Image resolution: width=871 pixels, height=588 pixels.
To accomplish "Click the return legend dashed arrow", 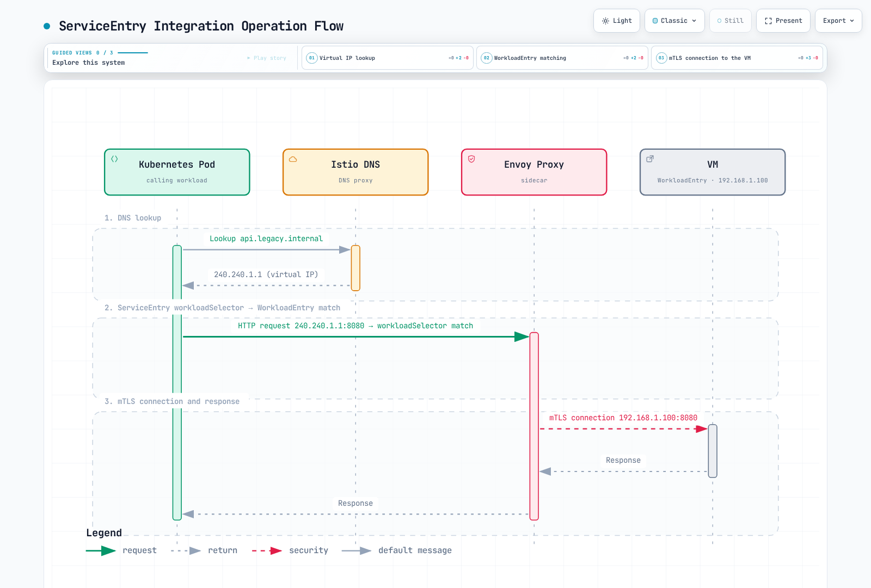I will pyautogui.click(x=186, y=550).
